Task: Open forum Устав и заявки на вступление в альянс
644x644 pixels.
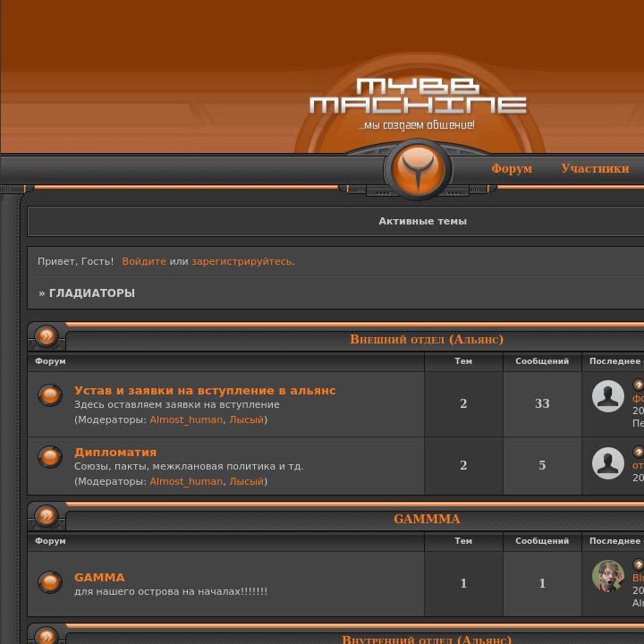Action: pyautogui.click(x=205, y=390)
